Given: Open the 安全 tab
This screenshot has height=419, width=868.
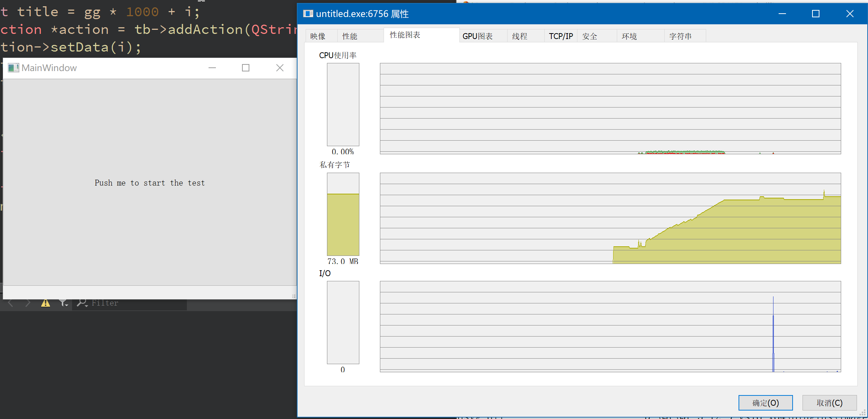Looking at the screenshot, I should (590, 36).
